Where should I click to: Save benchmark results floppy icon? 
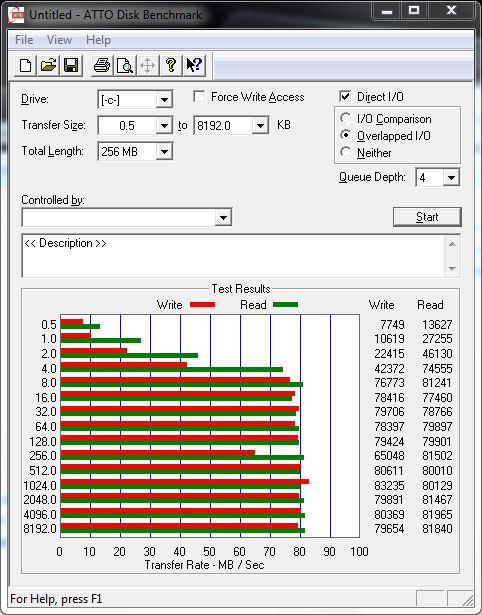(x=71, y=65)
